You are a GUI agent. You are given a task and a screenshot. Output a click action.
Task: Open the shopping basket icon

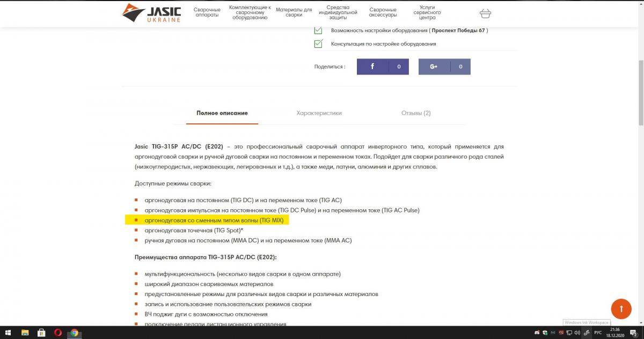(485, 13)
